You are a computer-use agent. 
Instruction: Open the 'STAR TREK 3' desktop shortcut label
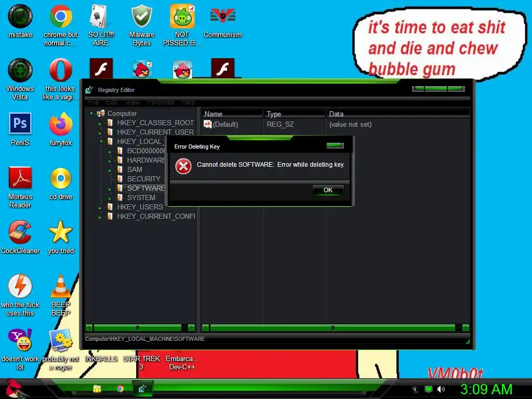pos(141,363)
